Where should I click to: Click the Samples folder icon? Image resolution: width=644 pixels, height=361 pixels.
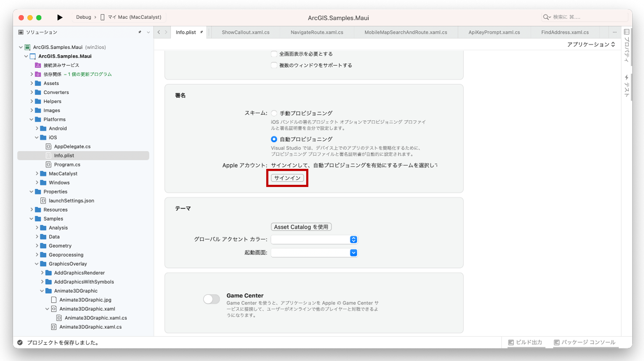pos(38,219)
